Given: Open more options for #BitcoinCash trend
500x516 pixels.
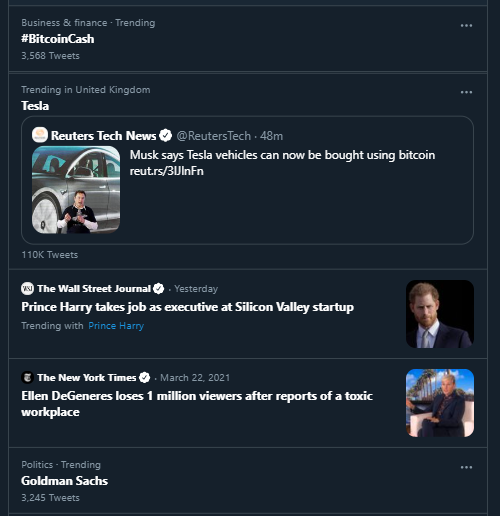Looking at the screenshot, I should (466, 26).
